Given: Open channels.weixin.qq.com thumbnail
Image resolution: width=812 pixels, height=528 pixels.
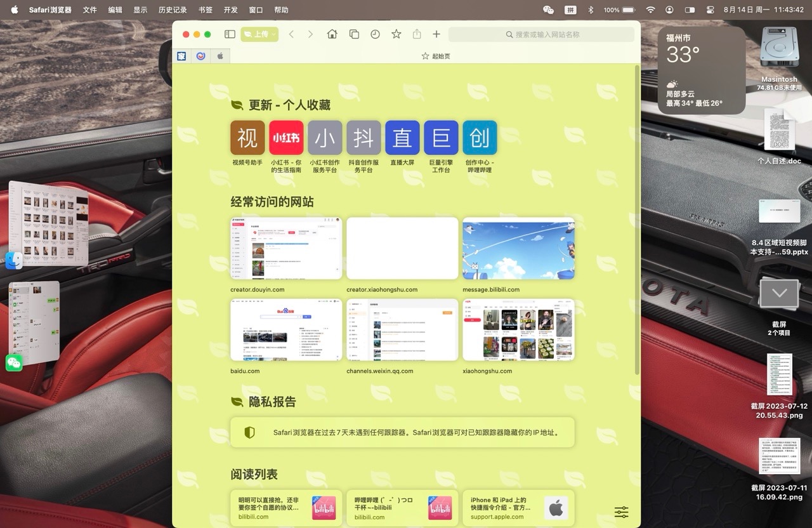Looking at the screenshot, I should coord(402,329).
